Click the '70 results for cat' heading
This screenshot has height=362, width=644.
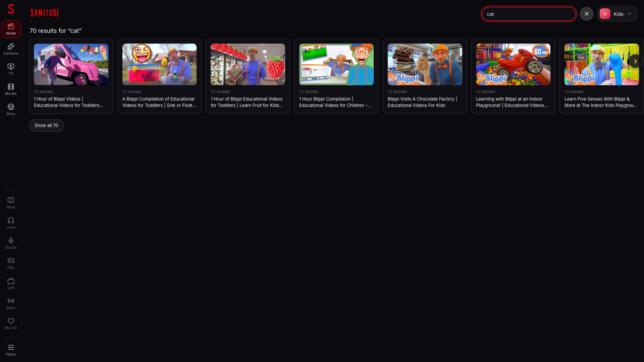tap(56, 31)
